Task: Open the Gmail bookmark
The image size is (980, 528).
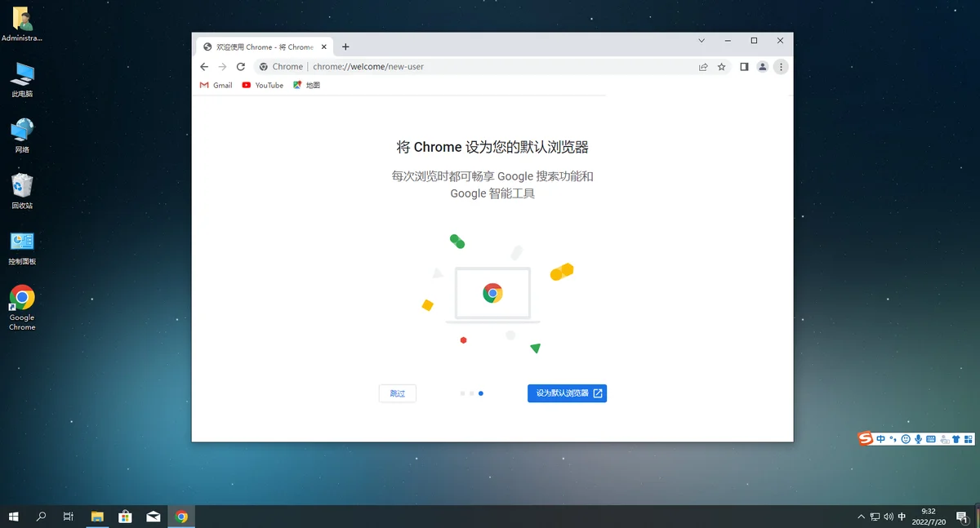Action: [x=216, y=85]
